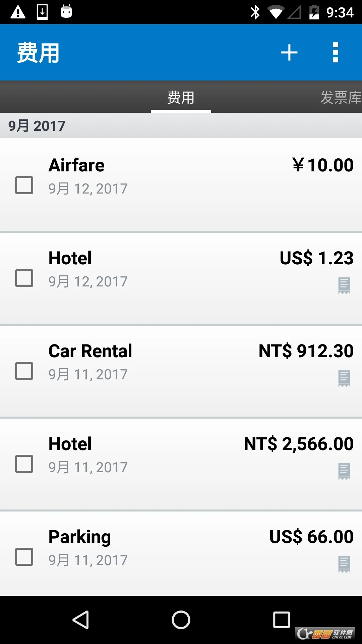
Task: Switch to the 发票库 tab
Action: coord(340,98)
